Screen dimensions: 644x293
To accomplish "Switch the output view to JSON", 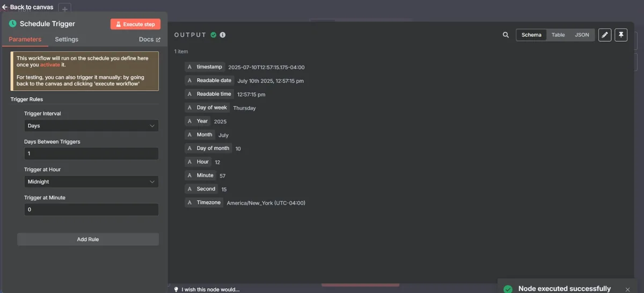I will click(582, 35).
